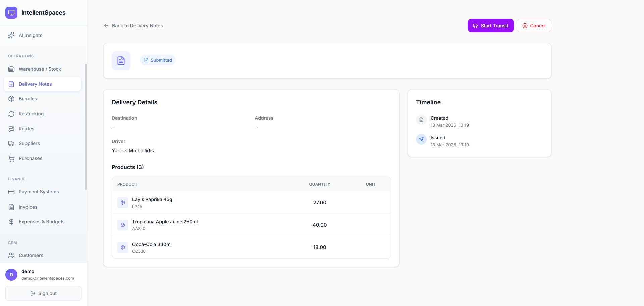Click the IntellentSpaces logo icon
This screenshot has width=644, height=306.
point(11,13)
